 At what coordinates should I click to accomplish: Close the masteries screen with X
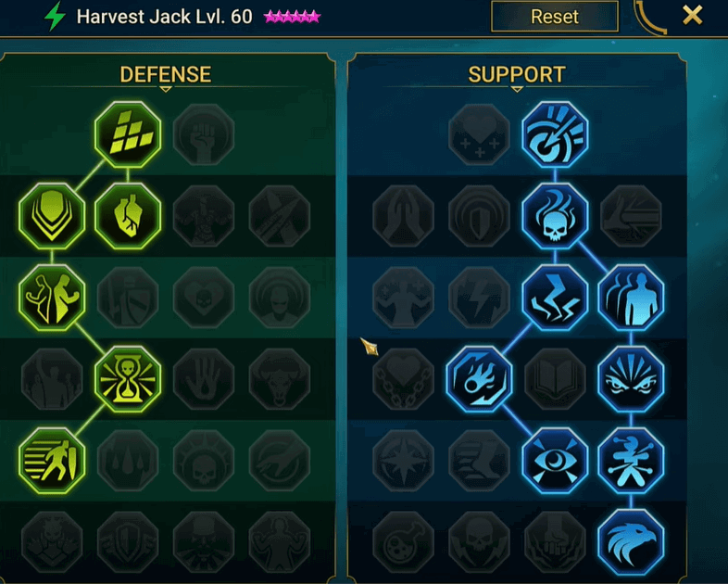point(692,16)
